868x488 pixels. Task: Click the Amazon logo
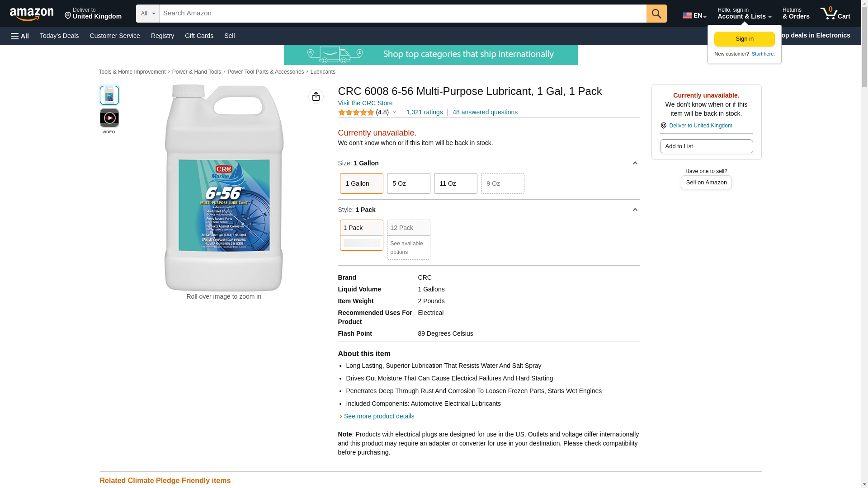(x=32, y=14)
